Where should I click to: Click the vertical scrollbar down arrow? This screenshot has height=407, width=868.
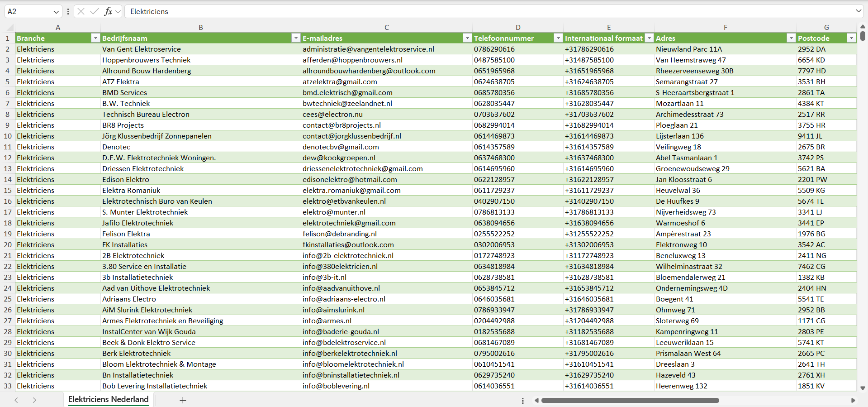point(863,388)
